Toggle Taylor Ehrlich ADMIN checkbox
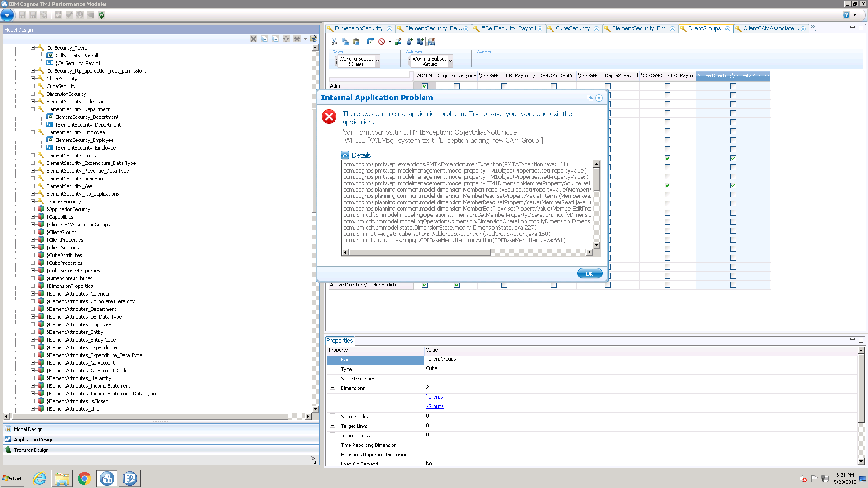This screenshot has height=488, width=868. (425, 285)
